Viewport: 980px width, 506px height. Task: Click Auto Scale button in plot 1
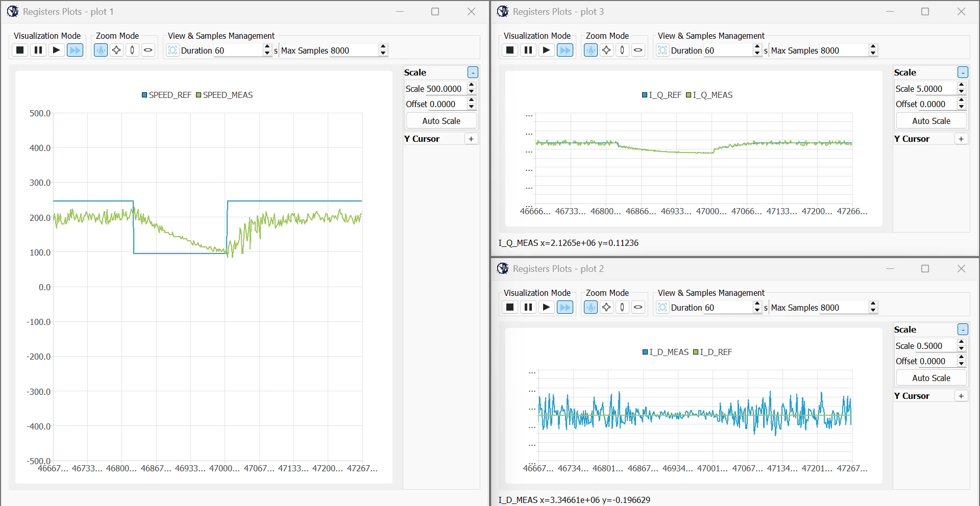(x=442, y=121)
